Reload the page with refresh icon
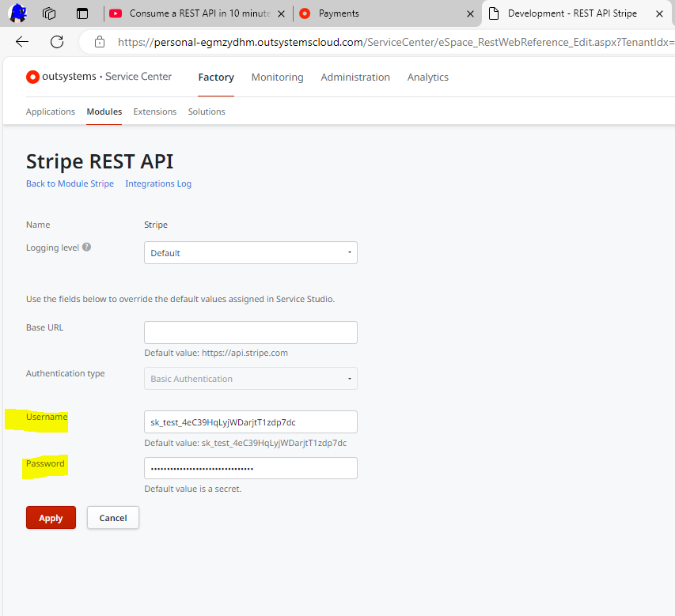 (57, 42)
